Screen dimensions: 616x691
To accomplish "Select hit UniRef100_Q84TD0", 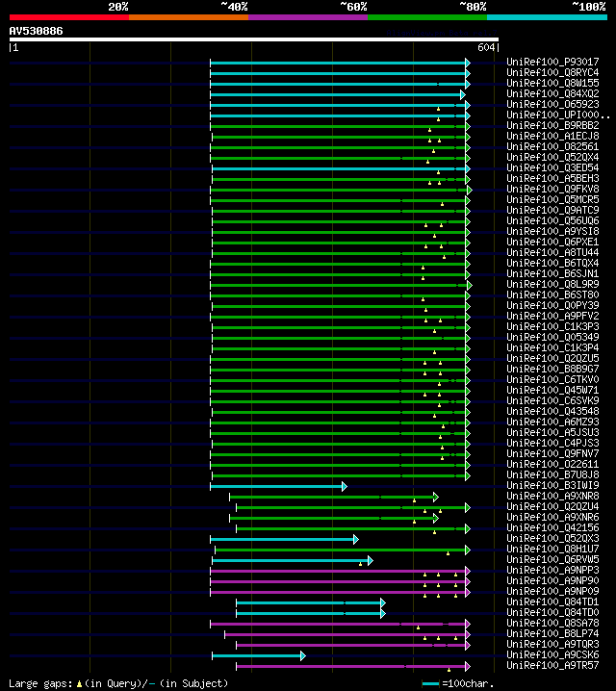I will pos(552,612).
